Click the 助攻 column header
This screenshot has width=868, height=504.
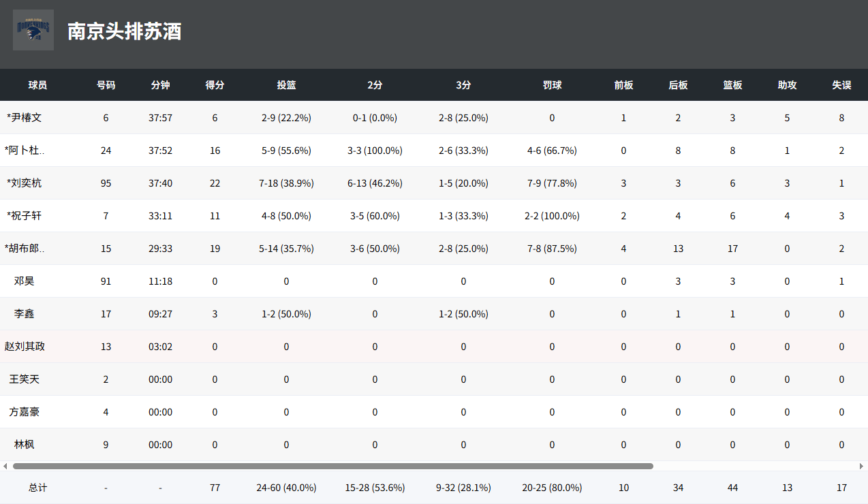click(787, 85)
